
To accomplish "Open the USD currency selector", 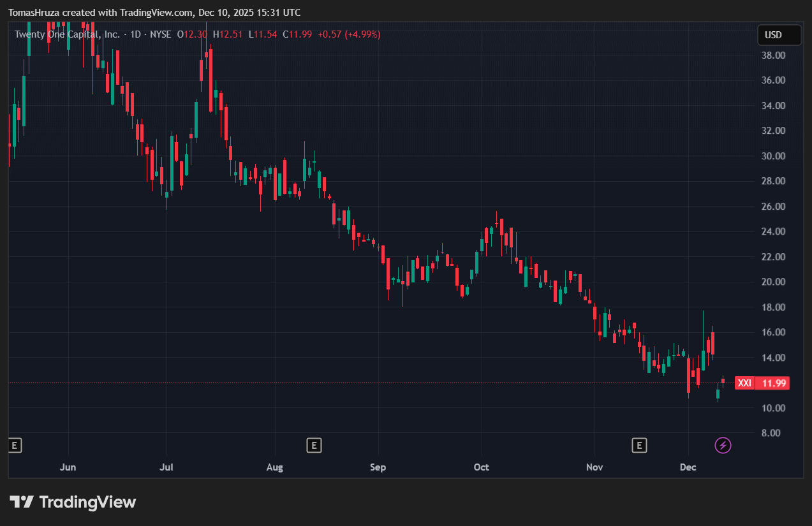I will [x=778, y=35].
